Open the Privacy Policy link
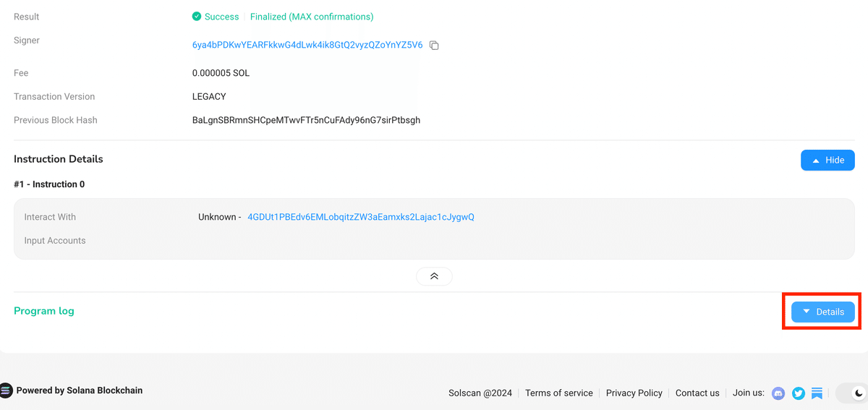Screen dimensions: 868x410 (x=634, y=393)
